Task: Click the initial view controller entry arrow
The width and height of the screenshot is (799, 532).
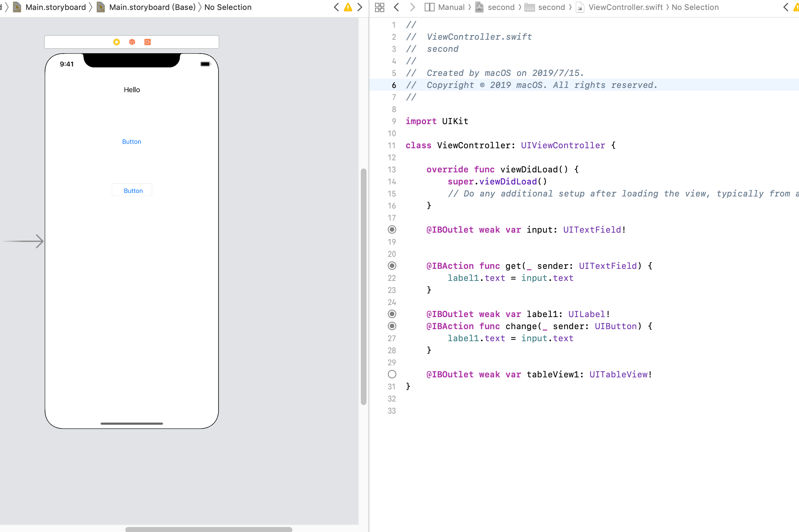Action: (23, 241)
